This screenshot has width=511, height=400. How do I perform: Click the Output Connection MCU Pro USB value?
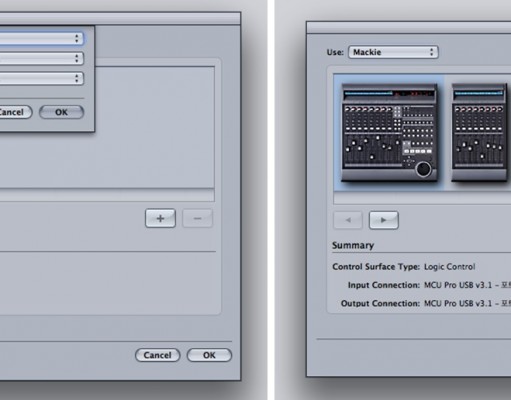467,303
